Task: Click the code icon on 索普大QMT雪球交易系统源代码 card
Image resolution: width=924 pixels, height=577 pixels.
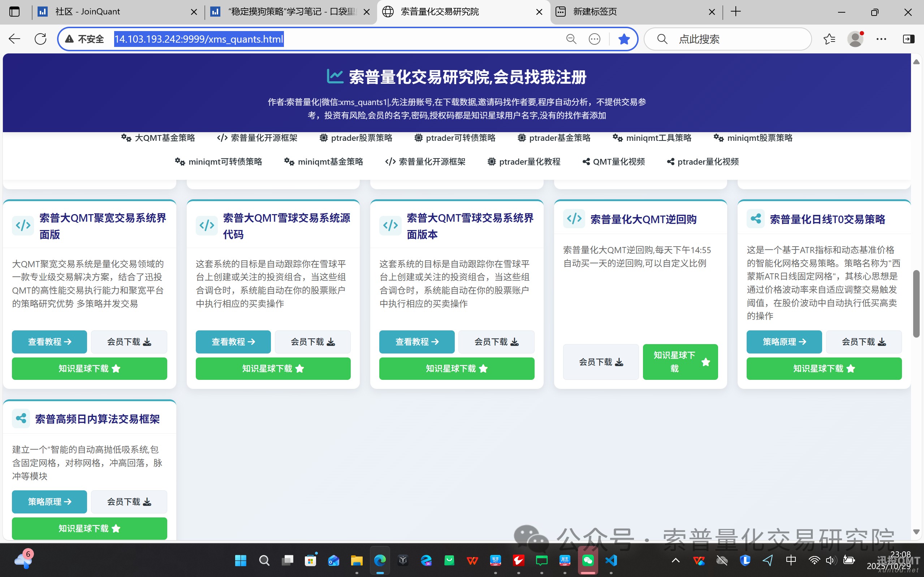Action: (207, 225)
